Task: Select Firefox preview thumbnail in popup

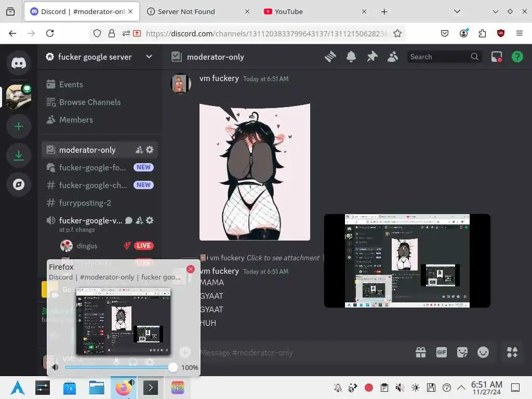Action: coord(124,321)
